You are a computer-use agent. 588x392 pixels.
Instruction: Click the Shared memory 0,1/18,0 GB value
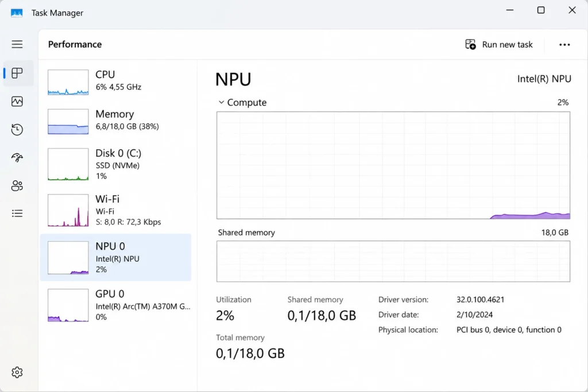(322, 316)
